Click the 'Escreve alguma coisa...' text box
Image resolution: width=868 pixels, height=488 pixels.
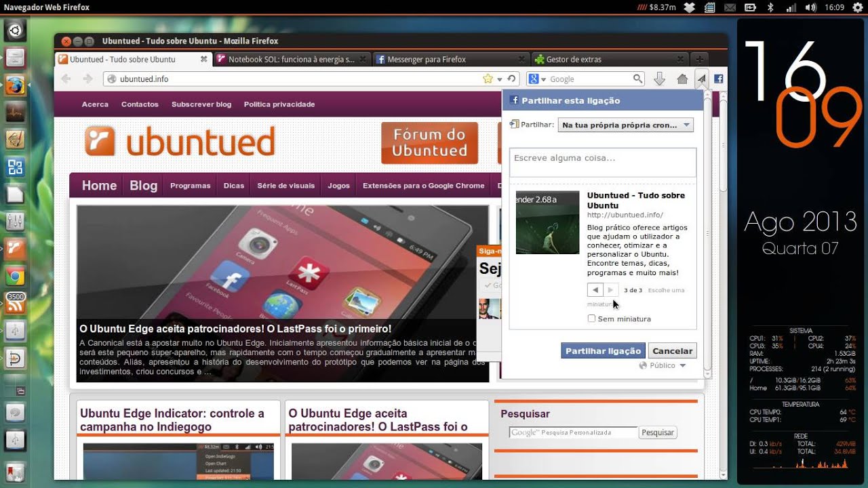click(x=603, y=163)
